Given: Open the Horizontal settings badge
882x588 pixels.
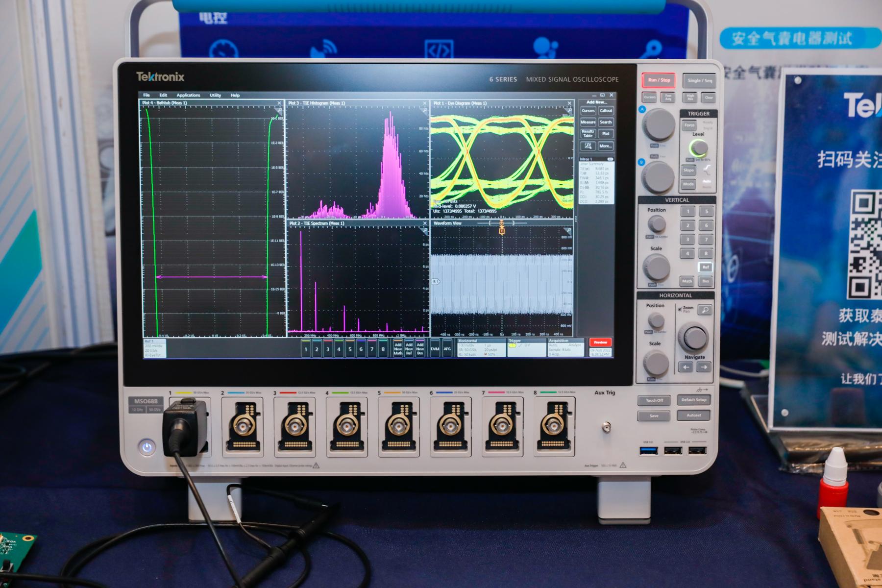Looking at the screenshot, I should coord(481,347).
